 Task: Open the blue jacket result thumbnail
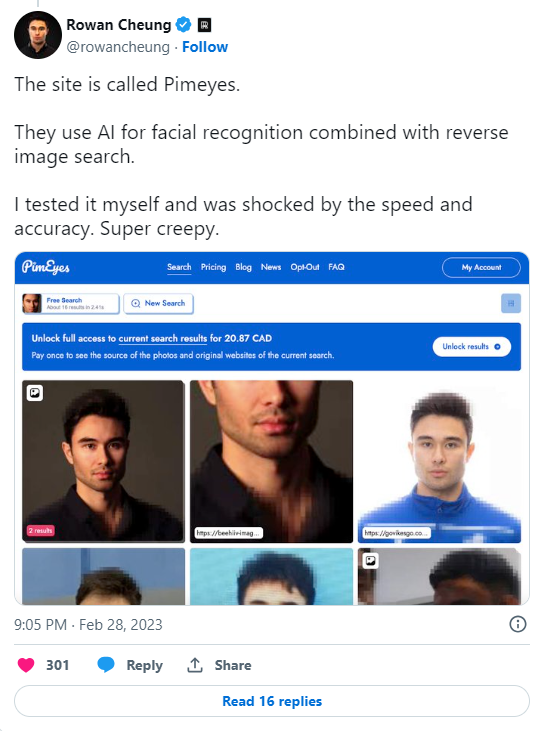click(x=439, y=462)
